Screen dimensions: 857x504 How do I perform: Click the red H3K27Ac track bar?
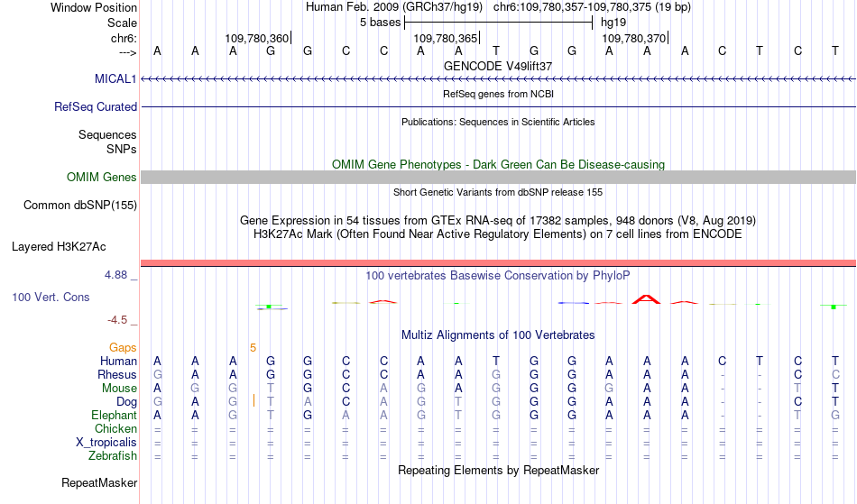click(499, 263)
